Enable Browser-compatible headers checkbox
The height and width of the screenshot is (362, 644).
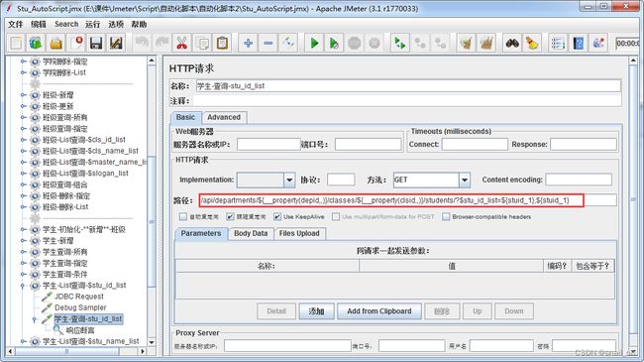(x=446, y=216)
